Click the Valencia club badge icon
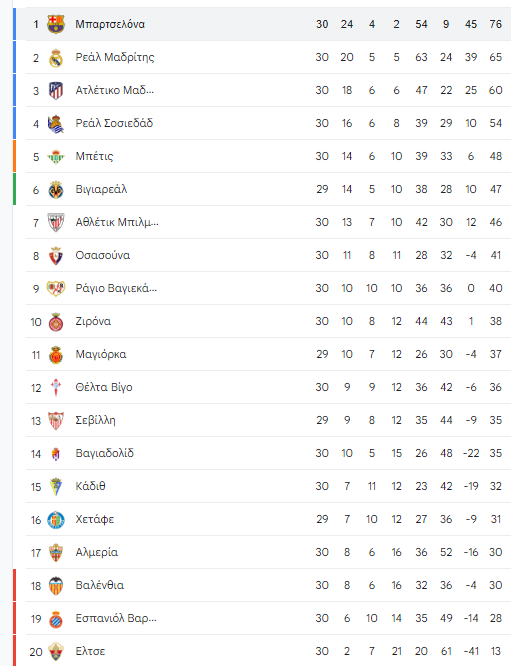Viewport: 511px width, 666px height. pyautogui.click(x=56, y=586)
